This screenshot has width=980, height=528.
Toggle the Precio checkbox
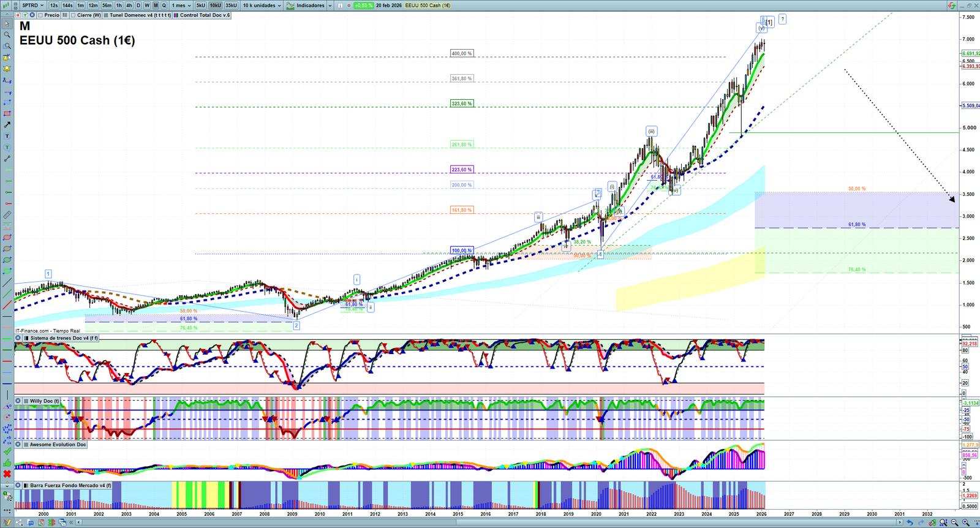point(40,15)
